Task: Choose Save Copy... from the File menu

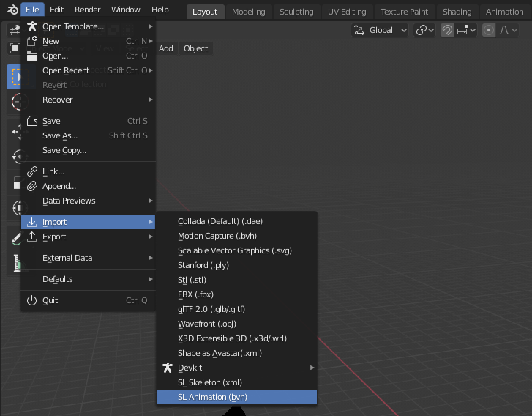Action: [x=89, y=150]
